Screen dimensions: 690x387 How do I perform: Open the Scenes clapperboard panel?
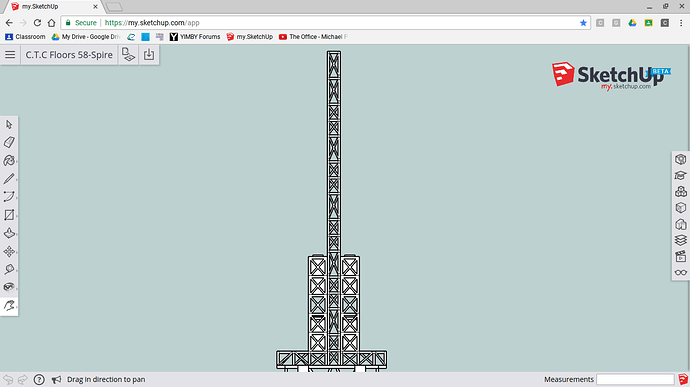(x=681, y=256)
